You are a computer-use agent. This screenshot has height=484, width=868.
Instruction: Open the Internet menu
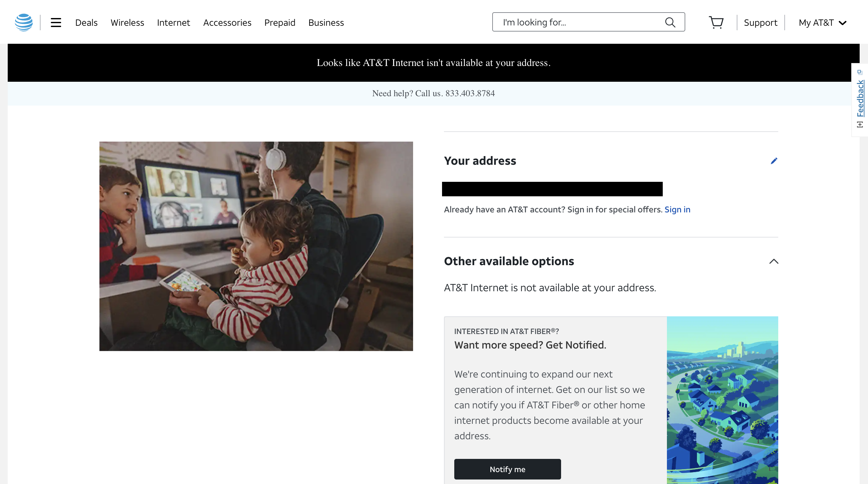click(x=173, y=23)
